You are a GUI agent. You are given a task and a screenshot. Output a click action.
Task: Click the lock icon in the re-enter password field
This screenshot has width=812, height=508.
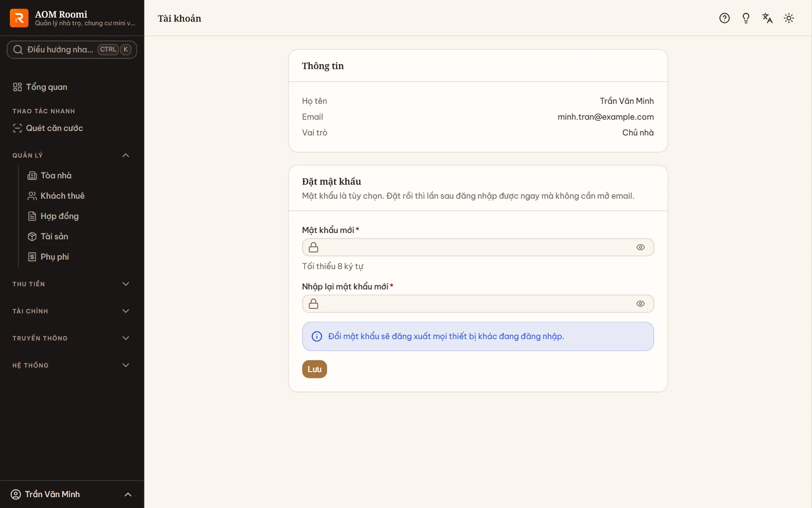coord(314,304)
